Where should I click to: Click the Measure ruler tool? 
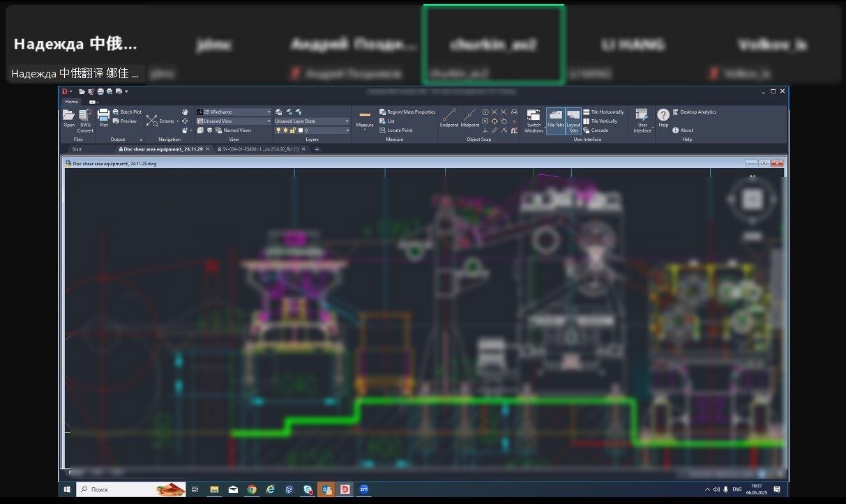(x=365, y=115)
